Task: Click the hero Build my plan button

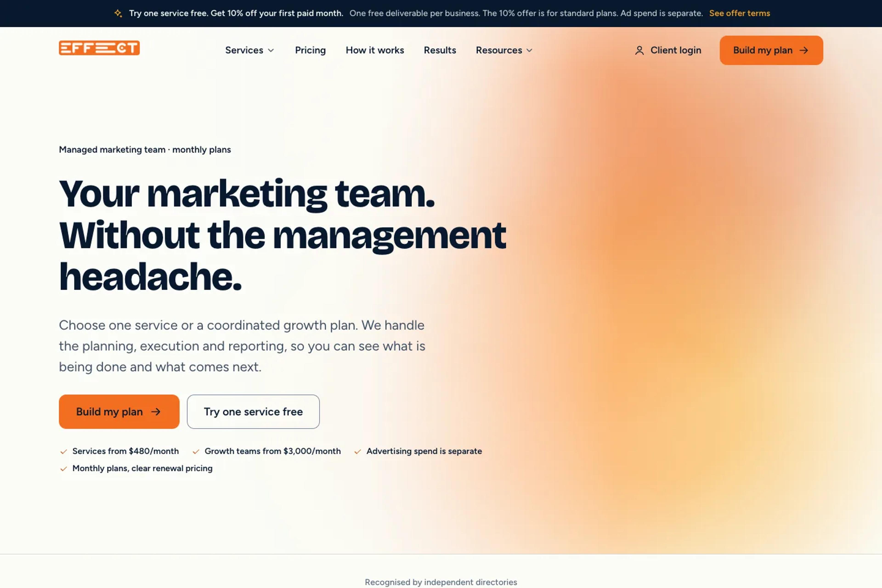Action: pyautogui.click(x=119, y=412)
